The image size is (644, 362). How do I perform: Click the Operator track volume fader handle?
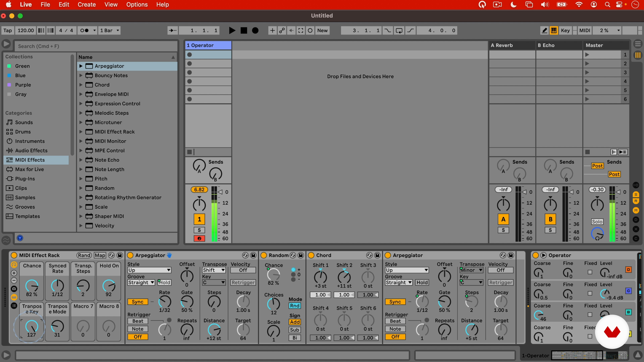point(220,192)
